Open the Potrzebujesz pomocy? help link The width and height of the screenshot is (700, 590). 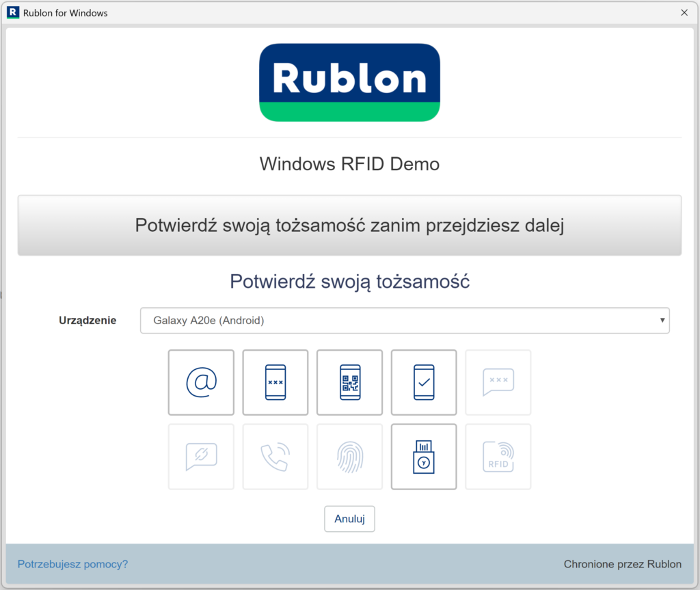pyautogui.click(x=72, y=564)
